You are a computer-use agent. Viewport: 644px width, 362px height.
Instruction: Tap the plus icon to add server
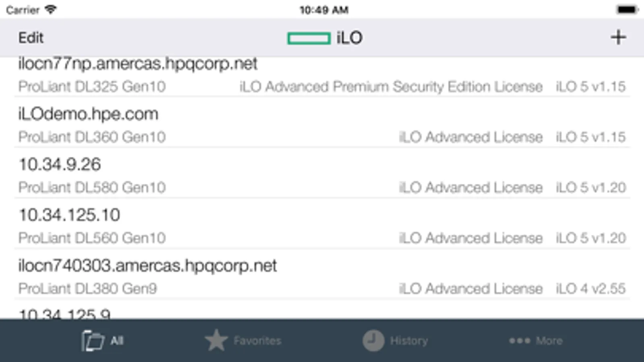tap(618, 37)
